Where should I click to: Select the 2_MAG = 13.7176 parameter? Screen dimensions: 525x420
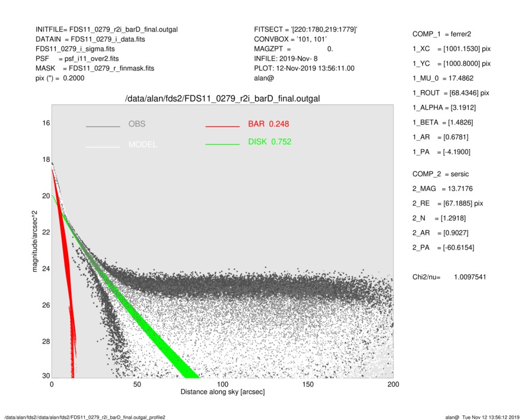[443, 189]
